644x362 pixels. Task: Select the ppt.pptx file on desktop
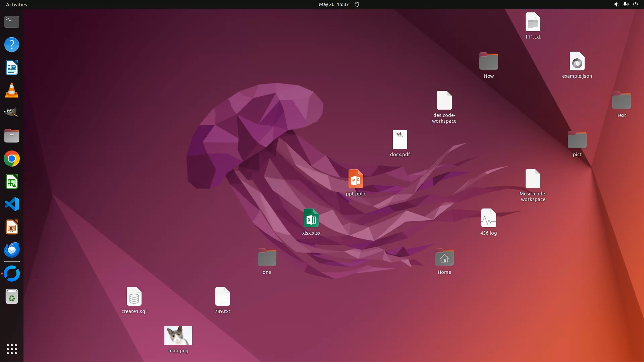pyautogui.click(x=356, y=179)
